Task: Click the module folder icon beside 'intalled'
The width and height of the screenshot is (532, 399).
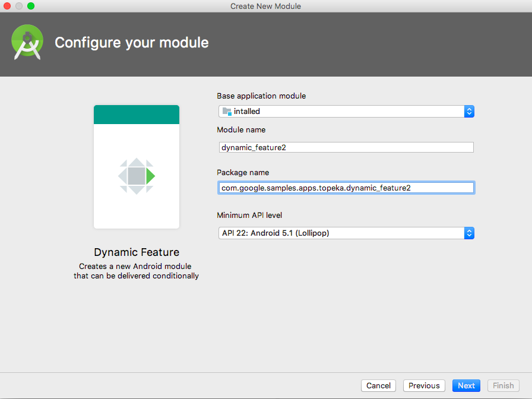Action: coord(226,111)
